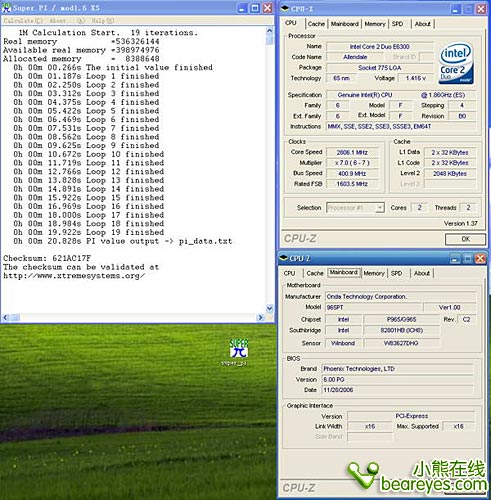Click the BIOS date 11/28/2006 field

click(x=397, y=390)
